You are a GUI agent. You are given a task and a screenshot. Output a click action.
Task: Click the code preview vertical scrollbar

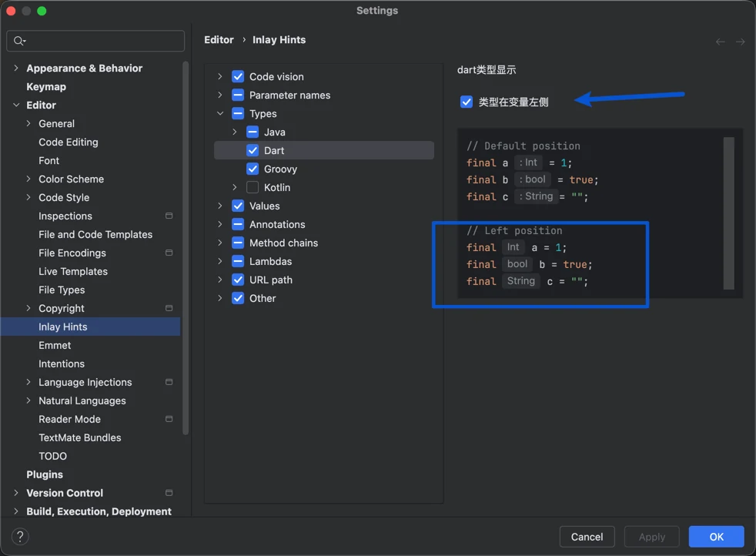pyautogui.click(x=728, y=213)
